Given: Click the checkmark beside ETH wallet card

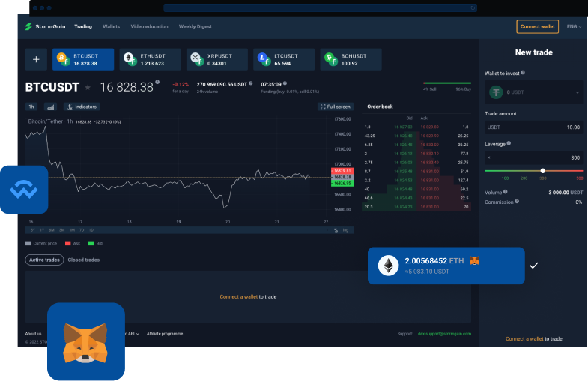Looking at the screenshot, I should 533,265.
